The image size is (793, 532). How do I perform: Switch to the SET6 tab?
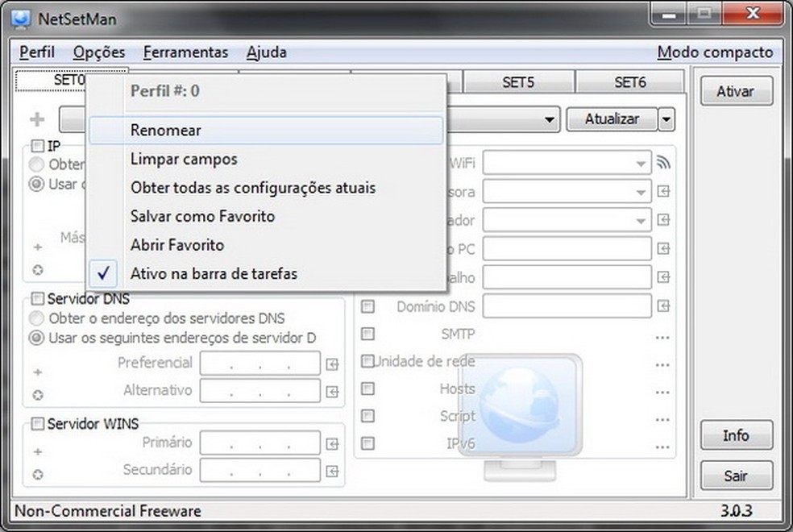(630, 82)
